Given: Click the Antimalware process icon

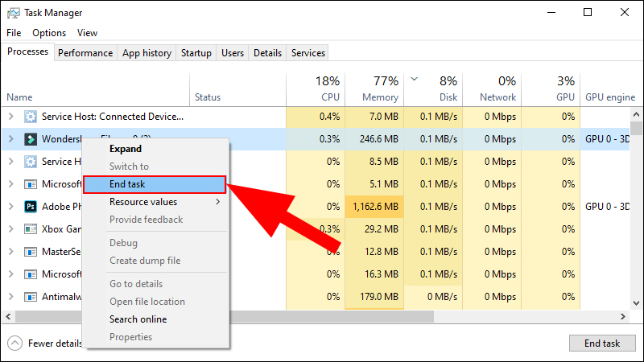Looking at the screenshot, I should point(31,296).
